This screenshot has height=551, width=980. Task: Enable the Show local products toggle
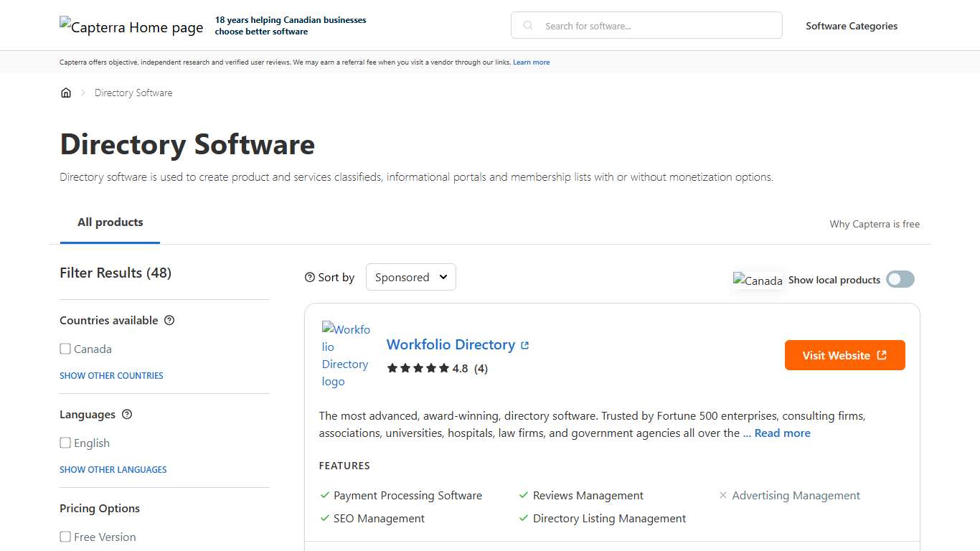coord(900,279)
